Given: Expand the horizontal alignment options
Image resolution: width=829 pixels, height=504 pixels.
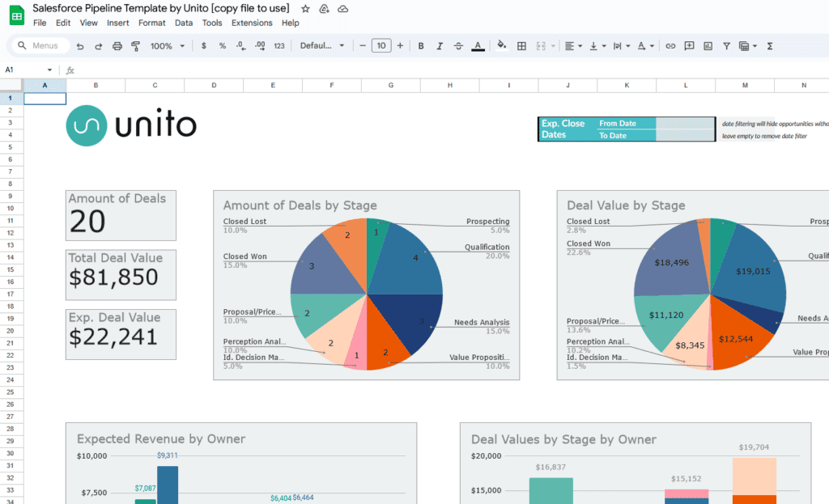Looking at the screenshot, I should point(580,45).
